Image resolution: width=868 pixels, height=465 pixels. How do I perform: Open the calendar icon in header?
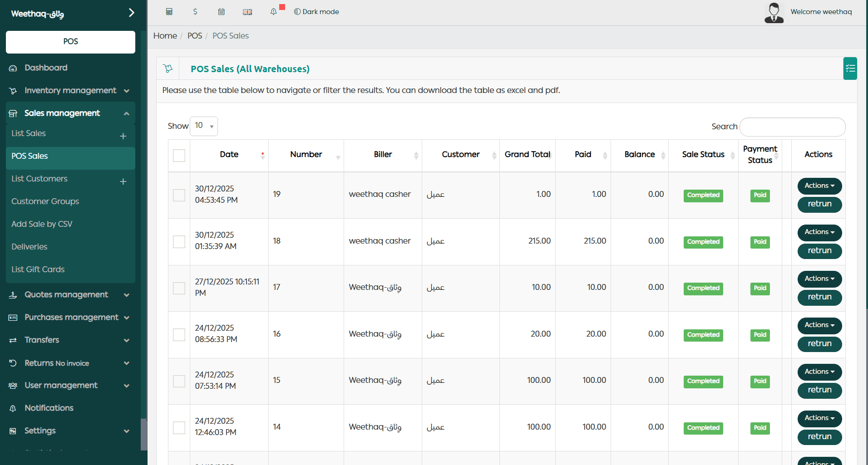(x=221, y=12)
